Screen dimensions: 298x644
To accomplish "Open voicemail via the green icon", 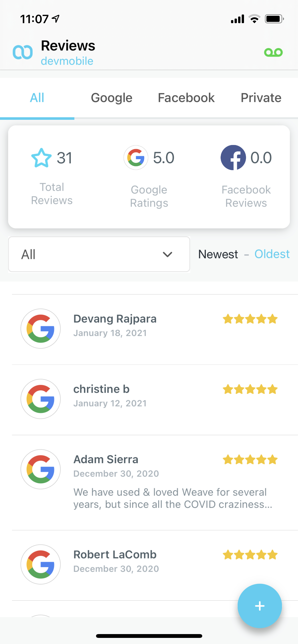I will (x=273, y=52).
